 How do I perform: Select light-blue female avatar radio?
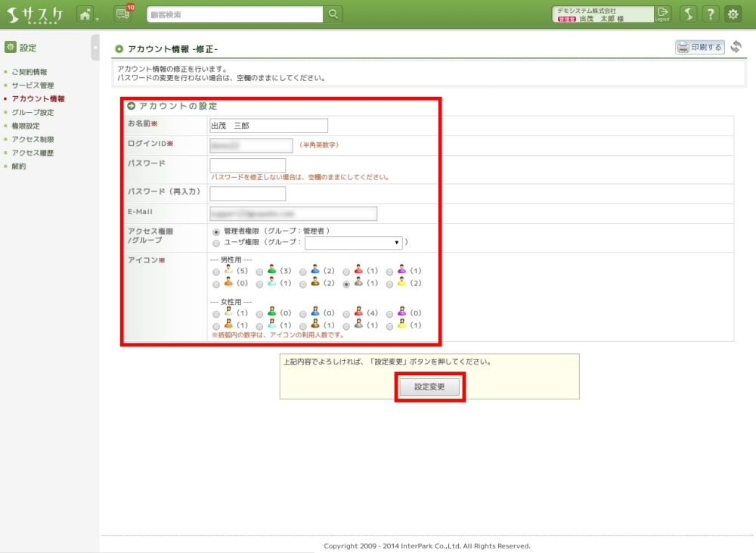(x=259, y=327)
